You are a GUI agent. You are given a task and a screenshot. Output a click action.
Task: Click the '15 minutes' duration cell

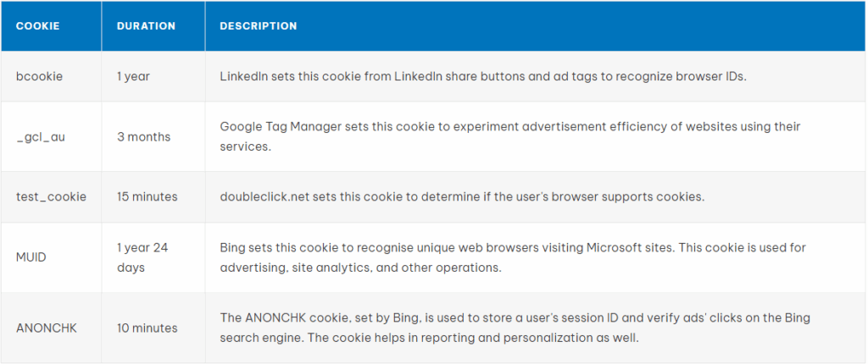pos(147,196)
